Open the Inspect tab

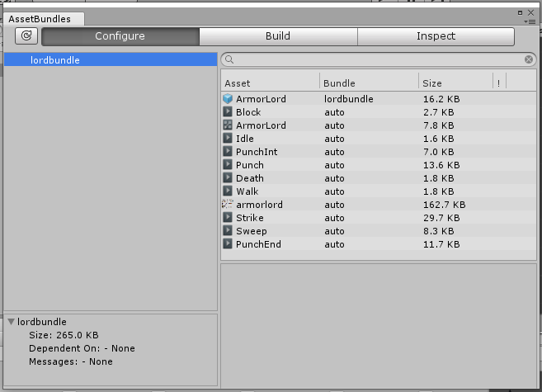tap(436, 36)
